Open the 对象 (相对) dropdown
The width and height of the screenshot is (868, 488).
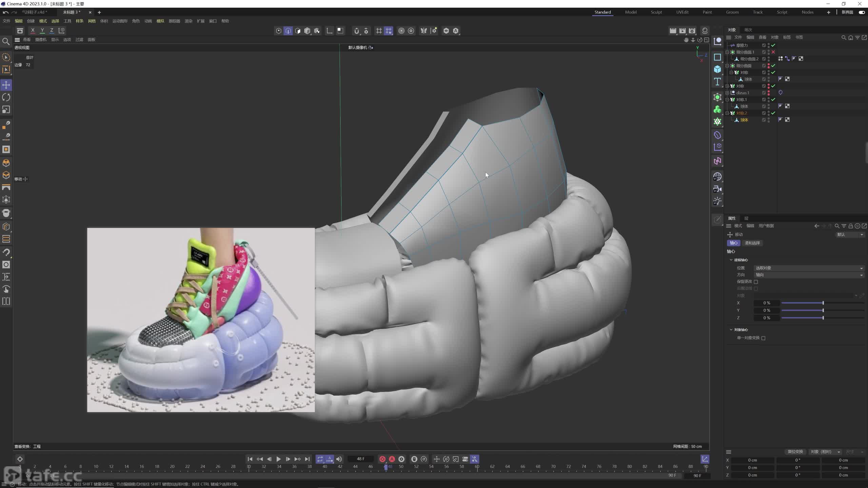(x=825, y=452)
